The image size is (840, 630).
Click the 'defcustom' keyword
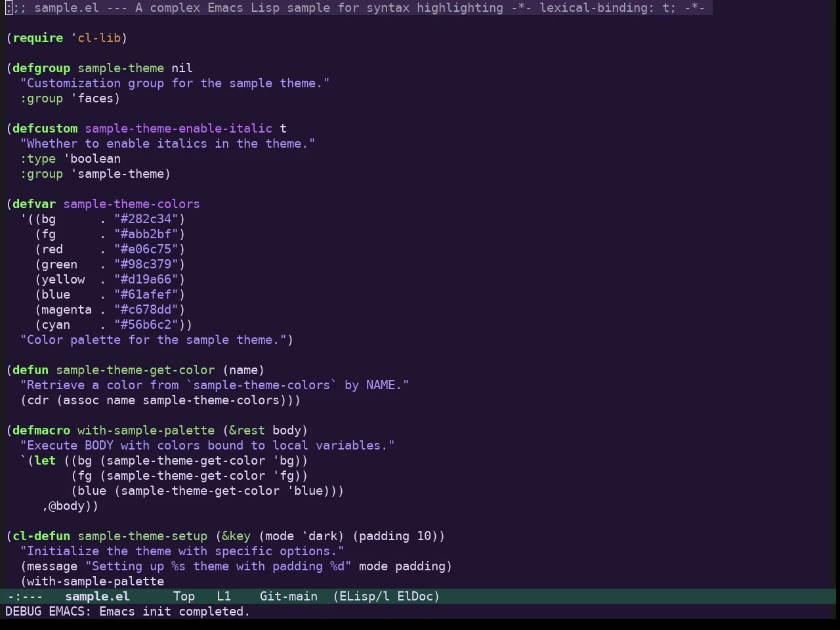click(45, 128)
